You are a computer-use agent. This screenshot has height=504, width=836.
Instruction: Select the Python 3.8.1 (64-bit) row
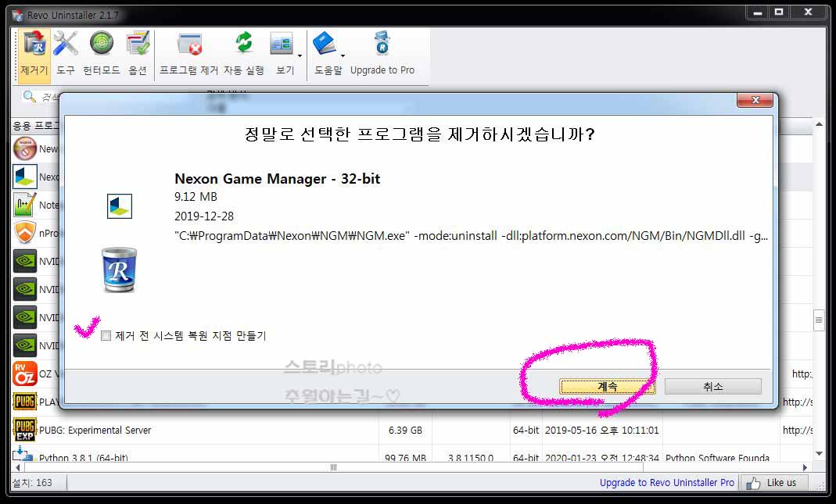tap(411, 456)
